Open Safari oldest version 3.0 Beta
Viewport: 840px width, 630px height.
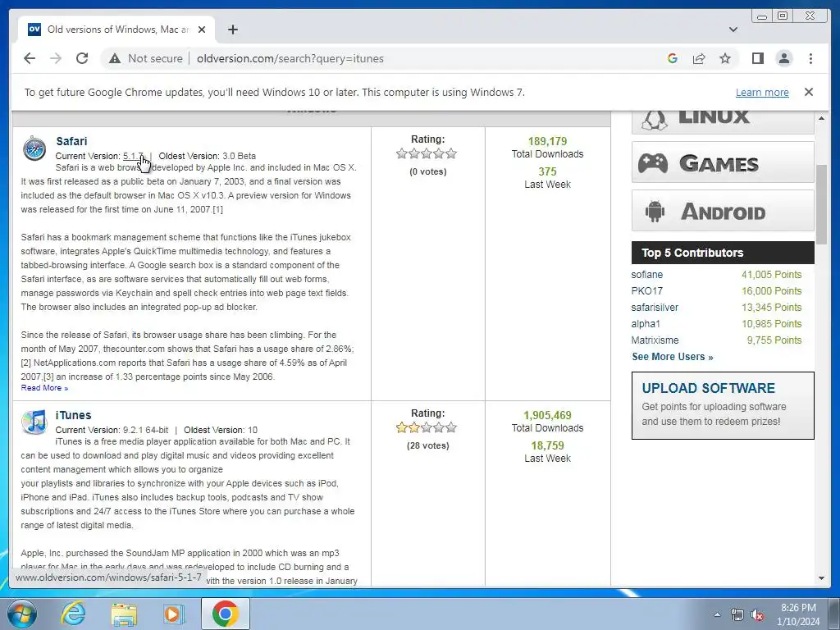(x=239, y=156)
